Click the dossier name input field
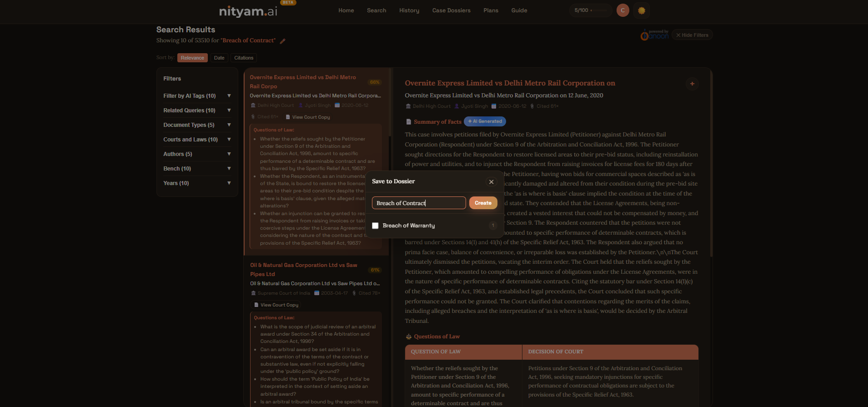Screen dimensions: 868x407 (419, 203)
